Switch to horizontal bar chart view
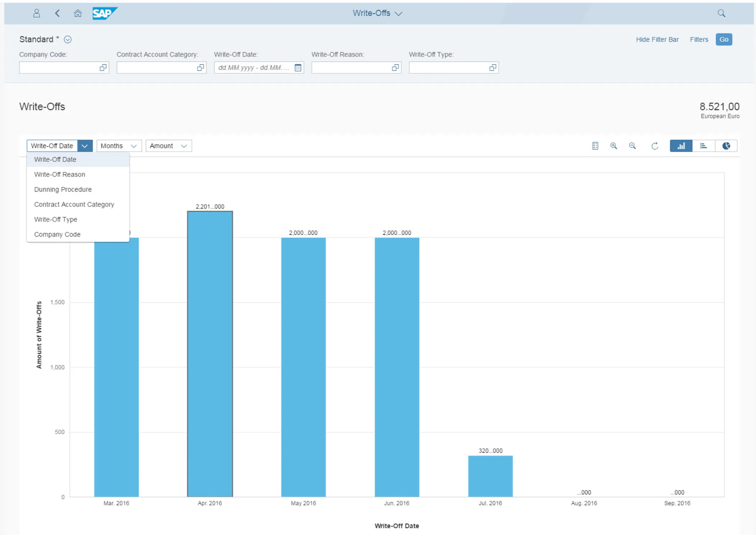The image size is (756, 535). pyautogui.click(x=704, y=146)
